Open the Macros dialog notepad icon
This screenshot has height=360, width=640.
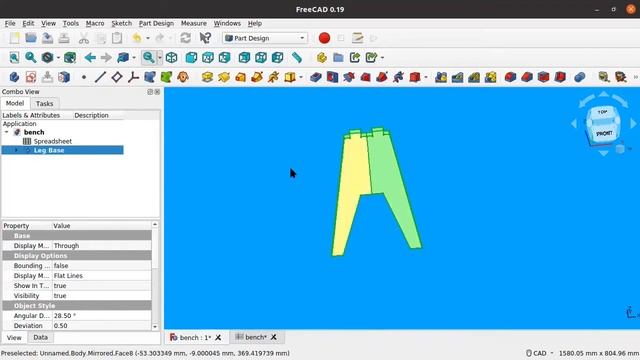point(358,38)
